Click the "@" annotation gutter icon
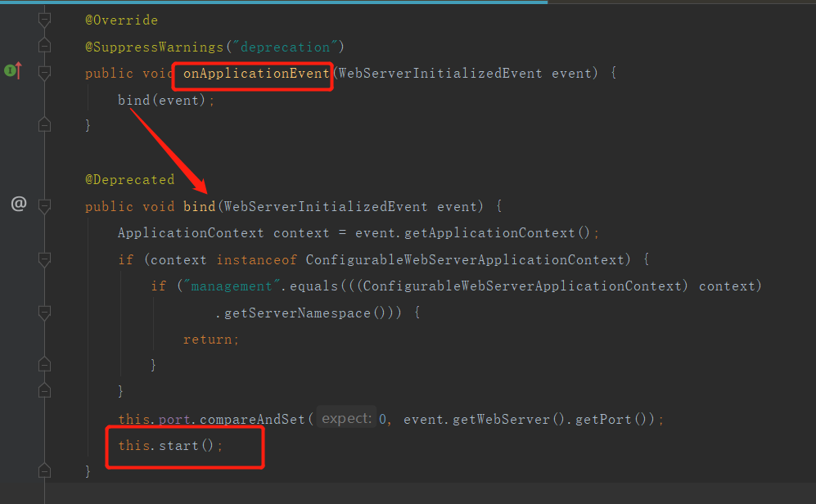The height and width of the screenshot is (504, 816). (x=19, y=204)
